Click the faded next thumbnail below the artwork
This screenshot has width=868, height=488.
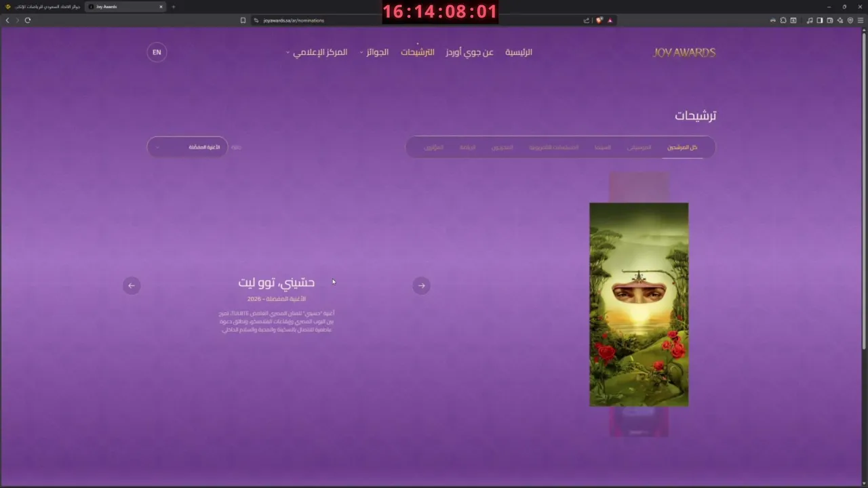pos(639,422)
